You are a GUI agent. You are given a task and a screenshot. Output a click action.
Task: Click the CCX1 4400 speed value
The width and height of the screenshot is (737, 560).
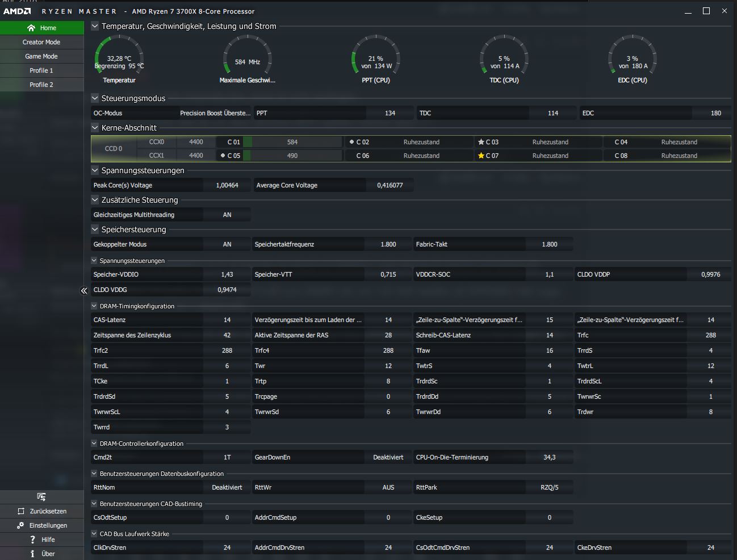(x=196, y=156)
